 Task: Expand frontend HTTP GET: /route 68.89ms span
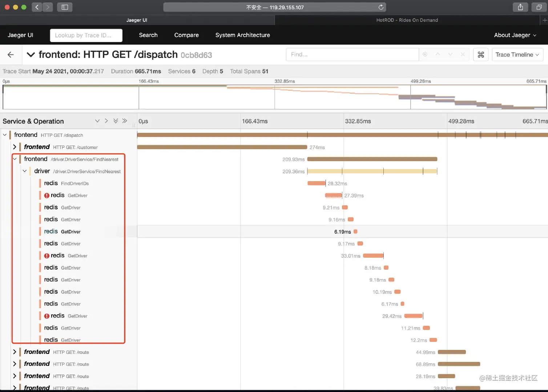[x=15, y=364]
